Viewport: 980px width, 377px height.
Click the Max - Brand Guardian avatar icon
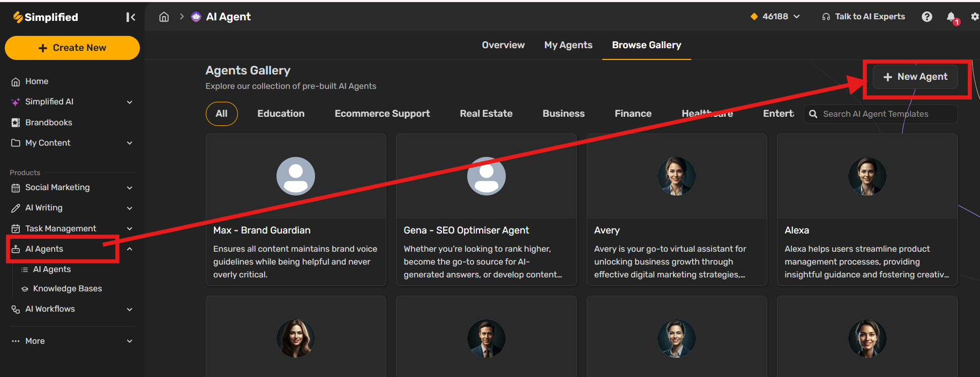tap(296, 176)
